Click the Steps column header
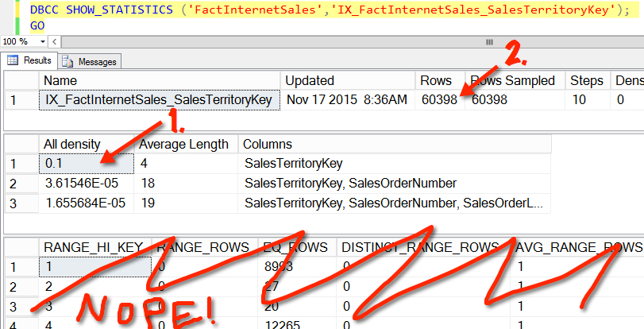644x329 pixels. (587, 81)
